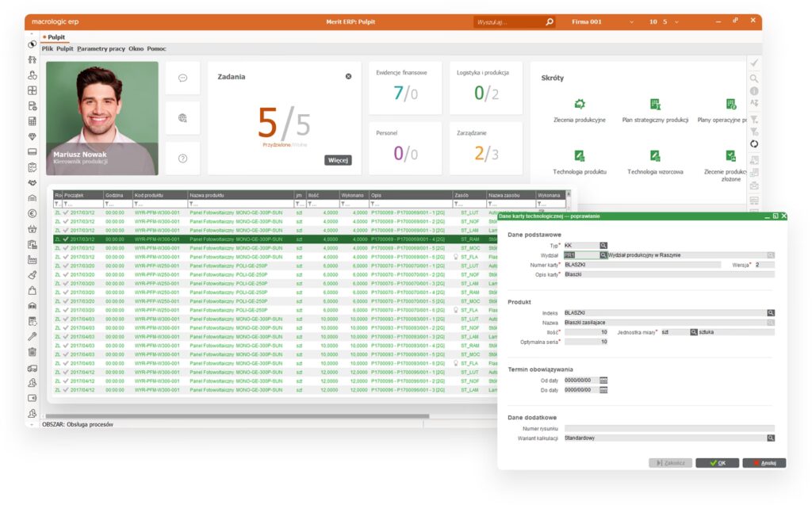The image size is (812, 505).
Task: Open Wariant kalkulacji selector
Action: pyautogui.click(x=770, y=438)
